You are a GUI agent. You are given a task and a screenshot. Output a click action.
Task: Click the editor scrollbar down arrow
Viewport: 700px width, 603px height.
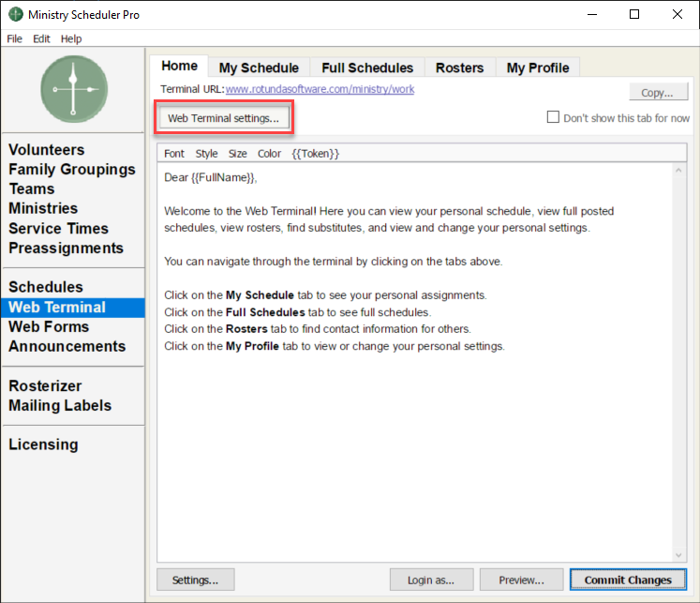click(x=679, y=555)
